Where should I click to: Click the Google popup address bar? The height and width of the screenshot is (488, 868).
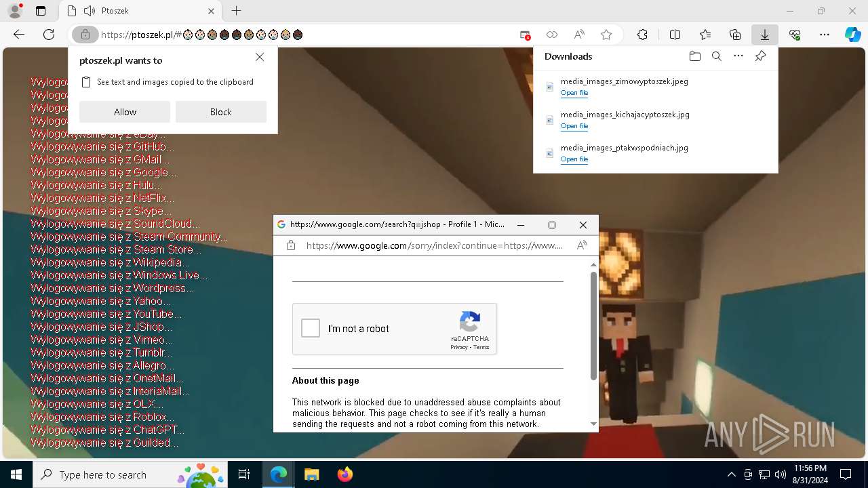[434, 245]
